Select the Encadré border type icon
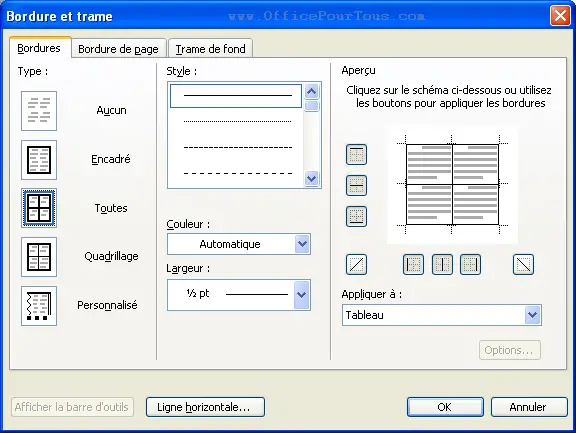Screen dimensions: 576x433 click(x=39, y=160)
